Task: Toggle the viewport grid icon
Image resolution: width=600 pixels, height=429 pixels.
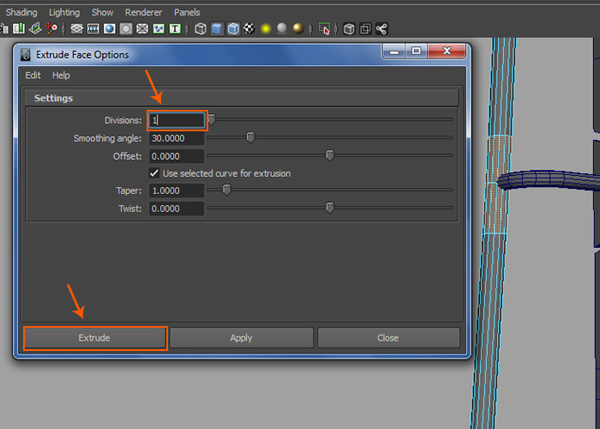Action: click(77, 29)
